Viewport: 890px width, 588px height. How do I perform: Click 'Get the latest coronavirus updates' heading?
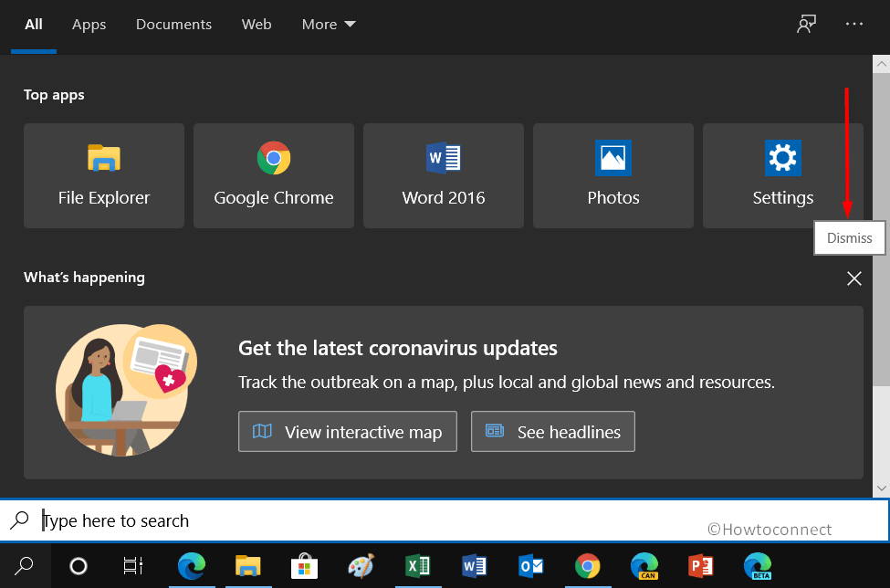[398, 348]
